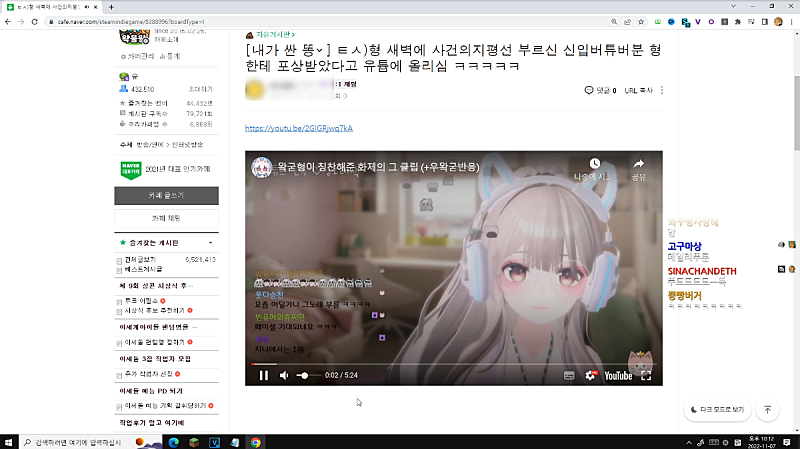Screen dimensions: 800x449
Task: Reload the current page
Action: (x=35, y=22)
